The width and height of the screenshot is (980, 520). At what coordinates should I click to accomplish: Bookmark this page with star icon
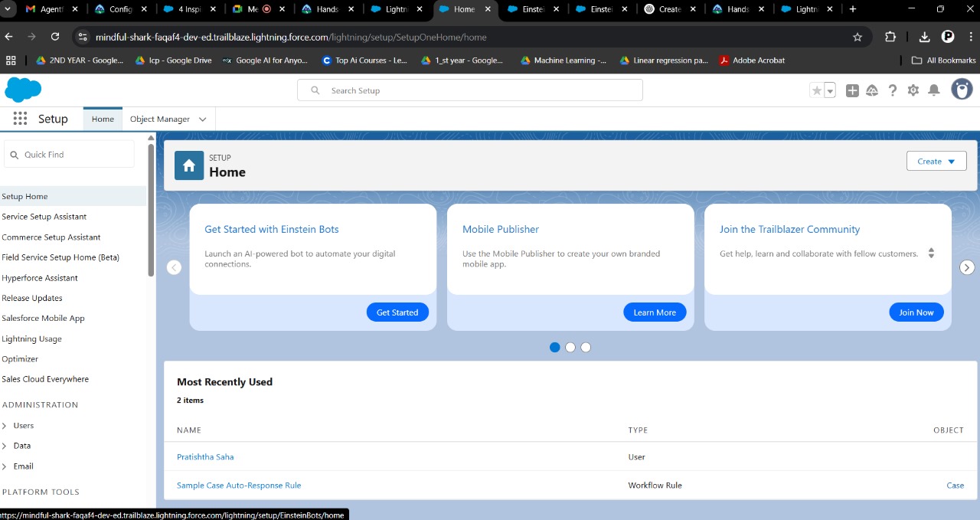pos(857,37)
